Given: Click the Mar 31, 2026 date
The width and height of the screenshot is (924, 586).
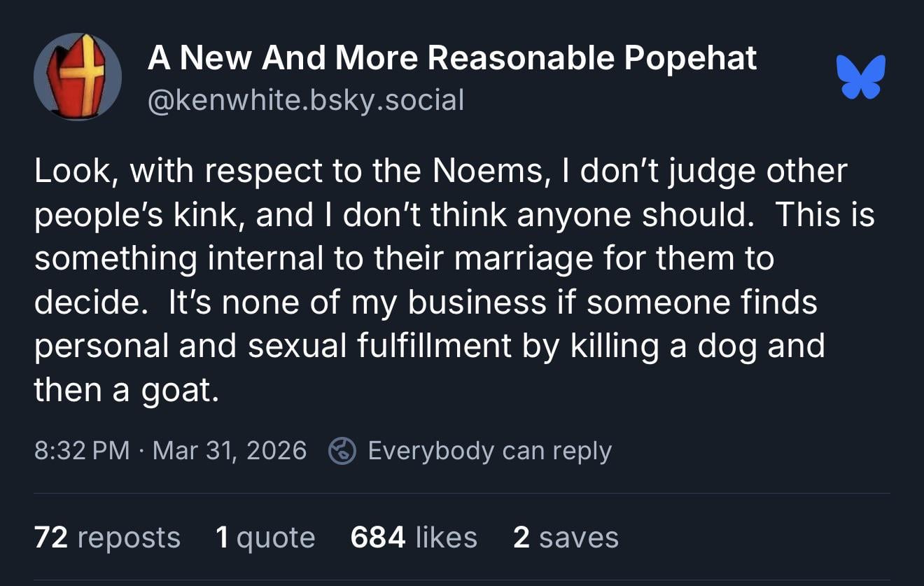Looking at the screenshot, I should tap(230, 450).
